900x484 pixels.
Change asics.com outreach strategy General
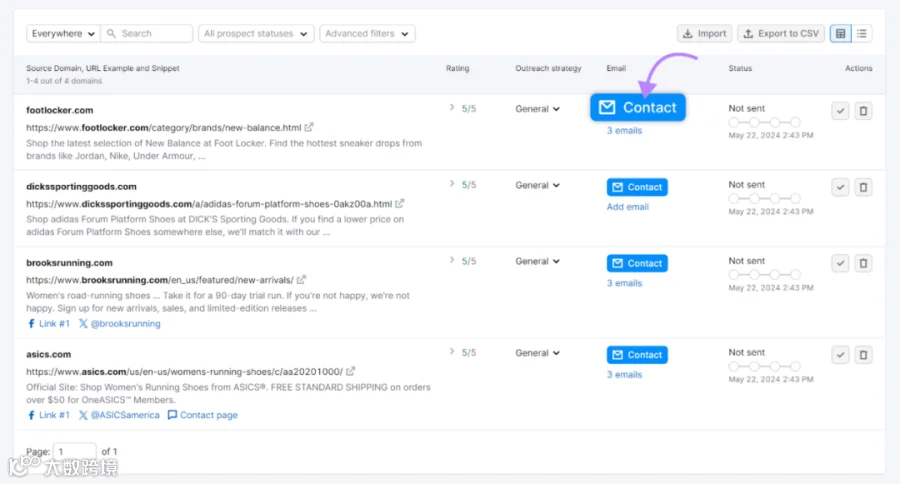click(537, 353)
